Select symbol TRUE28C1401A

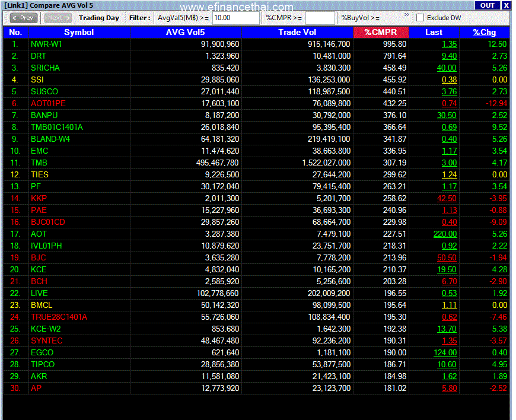(x=59, y=317)
